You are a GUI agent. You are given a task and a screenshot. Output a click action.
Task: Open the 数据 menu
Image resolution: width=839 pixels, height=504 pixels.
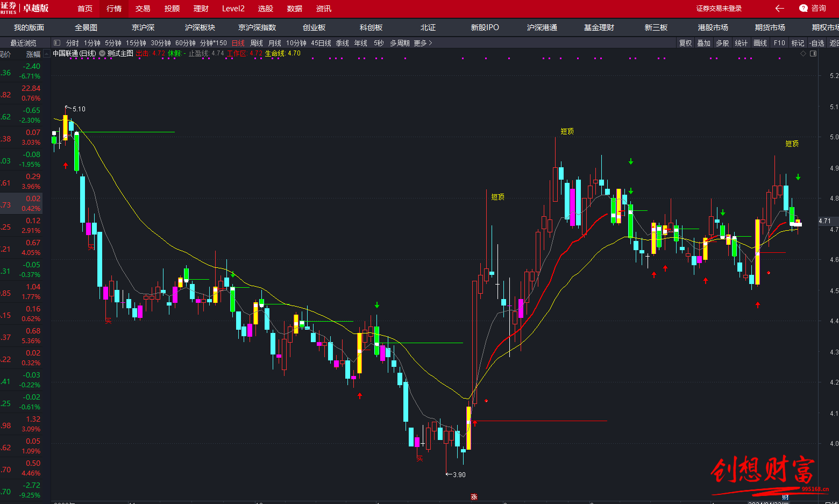point(295,9)
